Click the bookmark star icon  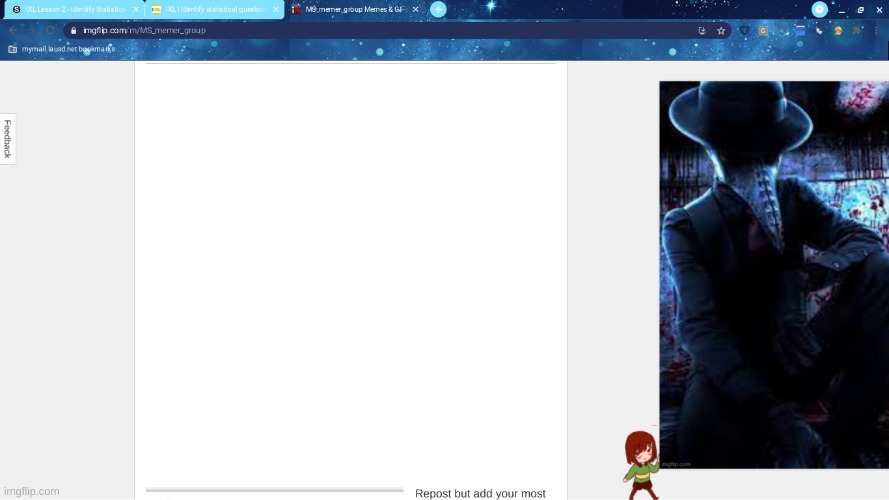coord(721,31)
